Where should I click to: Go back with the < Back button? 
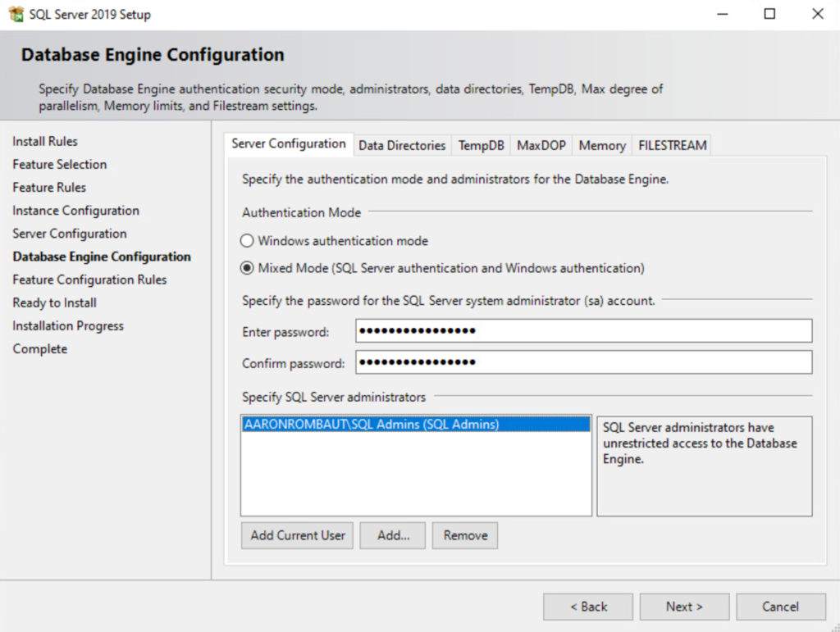(x=587, y=607)
